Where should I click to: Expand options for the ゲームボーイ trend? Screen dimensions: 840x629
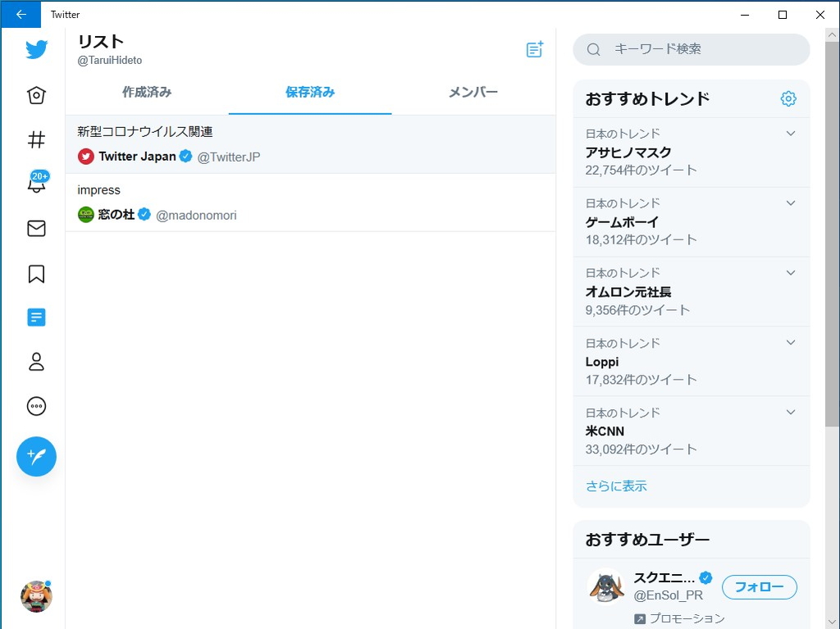click(x=790, y=203)
